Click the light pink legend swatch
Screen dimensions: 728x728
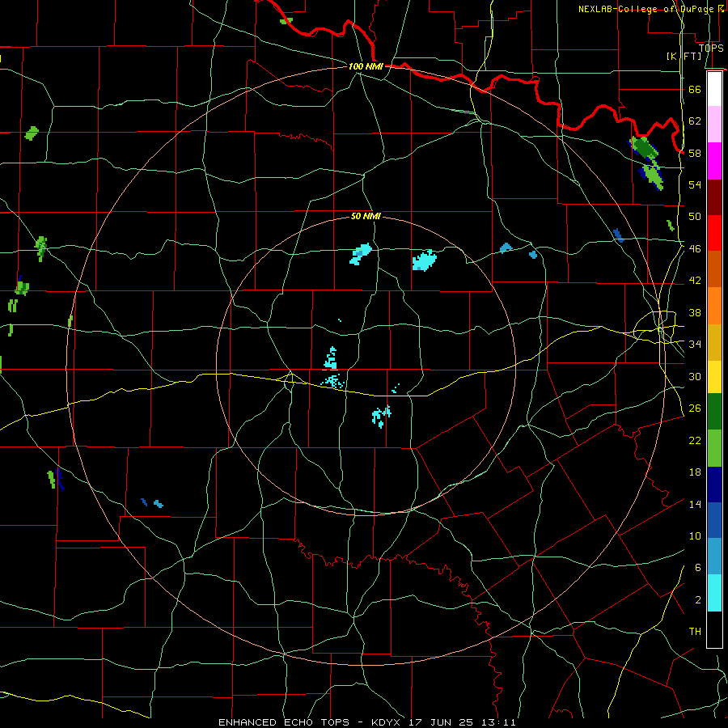(714, 125)
